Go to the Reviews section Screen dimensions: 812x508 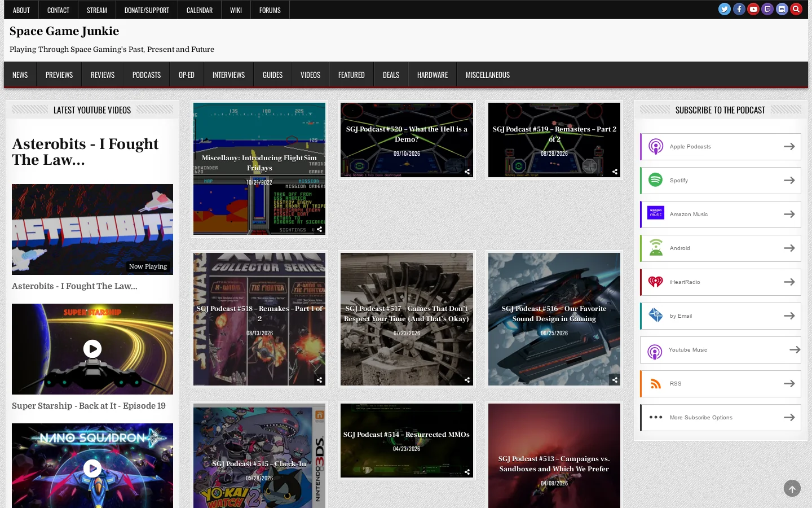(x=103, y=75)
